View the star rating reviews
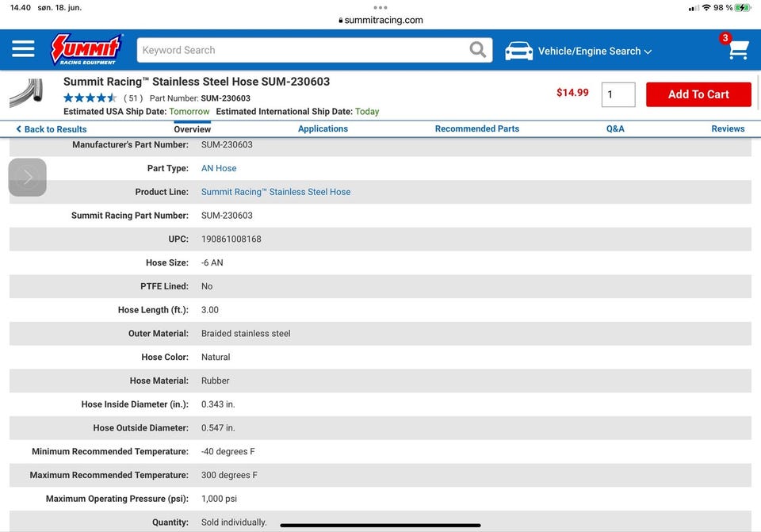761x532 pixels. coord(90,98)
